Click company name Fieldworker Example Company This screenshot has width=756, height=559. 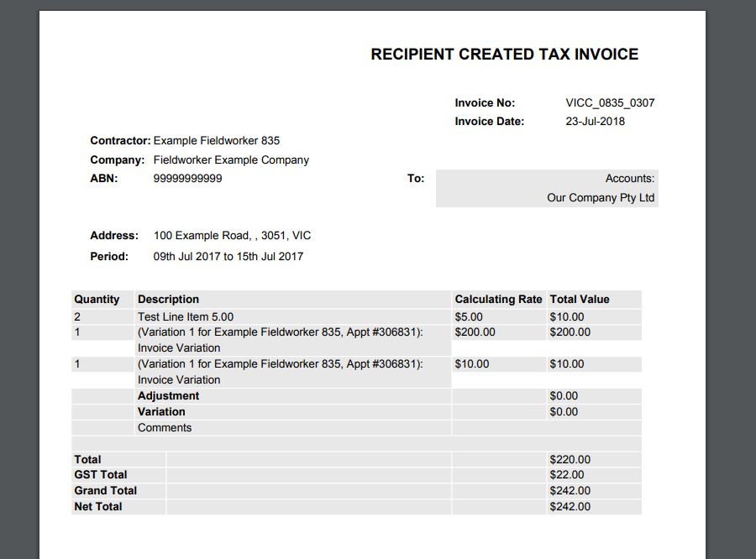[231, 159]
